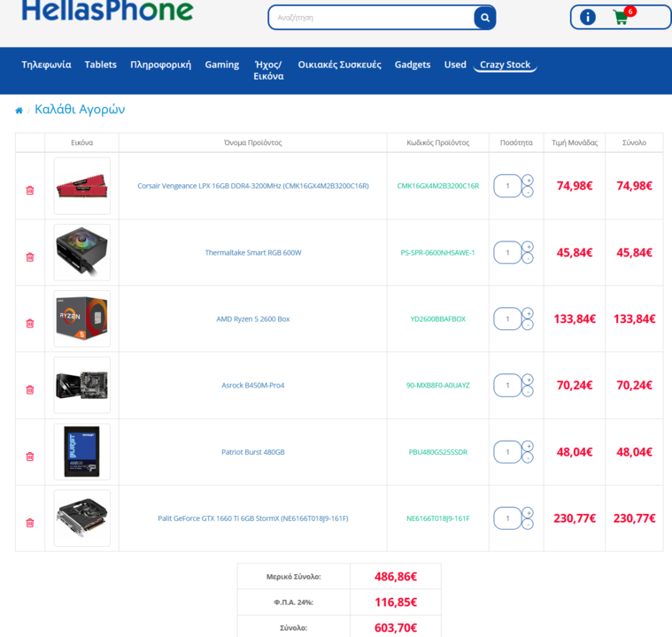Click product code YD2600BBAFBOX

438,319
